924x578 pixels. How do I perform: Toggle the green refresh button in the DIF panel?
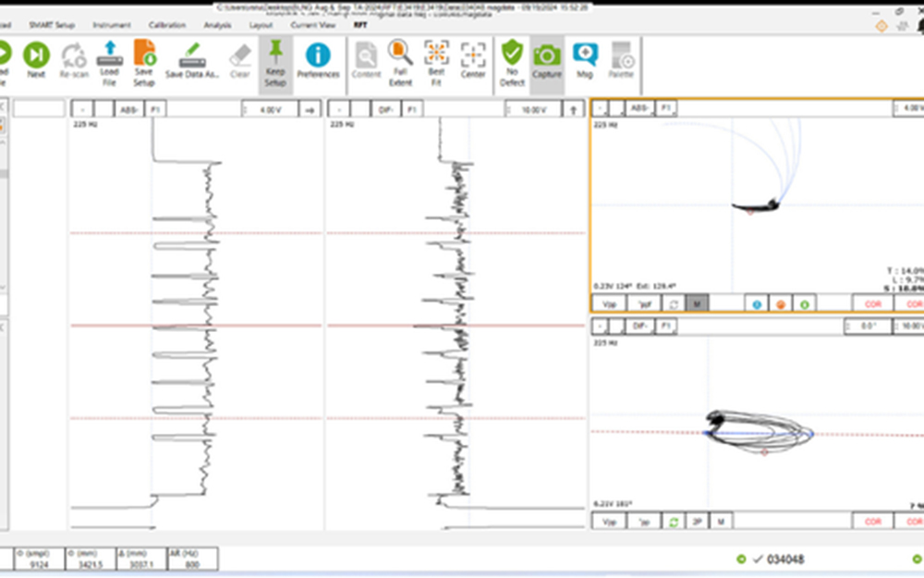675,523
